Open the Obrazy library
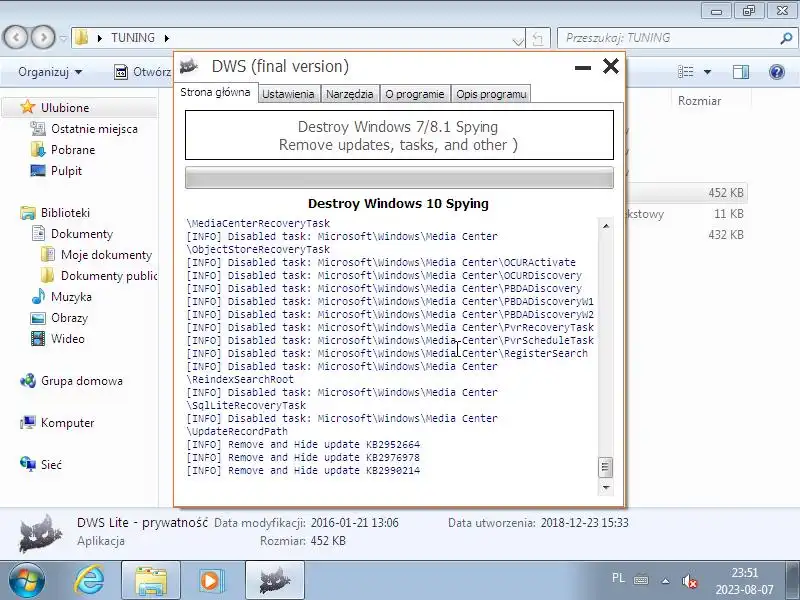Image resolution: width=800 pixels, height=600 pixels. [69, 318]
